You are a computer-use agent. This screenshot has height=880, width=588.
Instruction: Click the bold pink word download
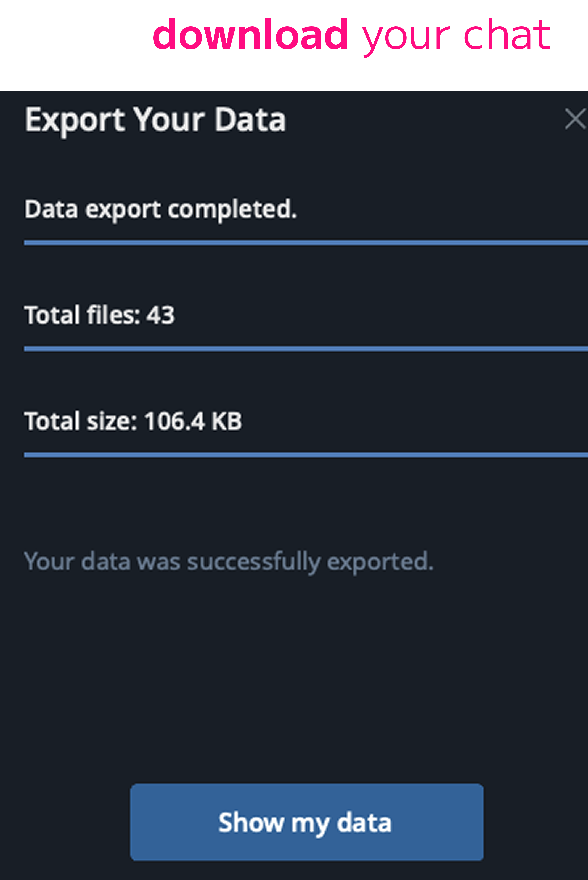[x=251, y=35]
